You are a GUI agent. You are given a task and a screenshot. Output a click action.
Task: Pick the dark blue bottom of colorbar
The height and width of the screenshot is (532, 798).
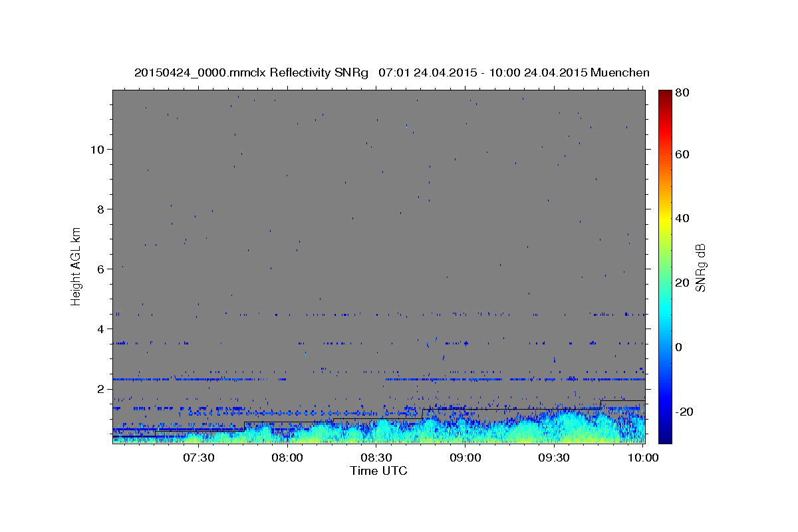pyautogui.click(x=664, y=438)
